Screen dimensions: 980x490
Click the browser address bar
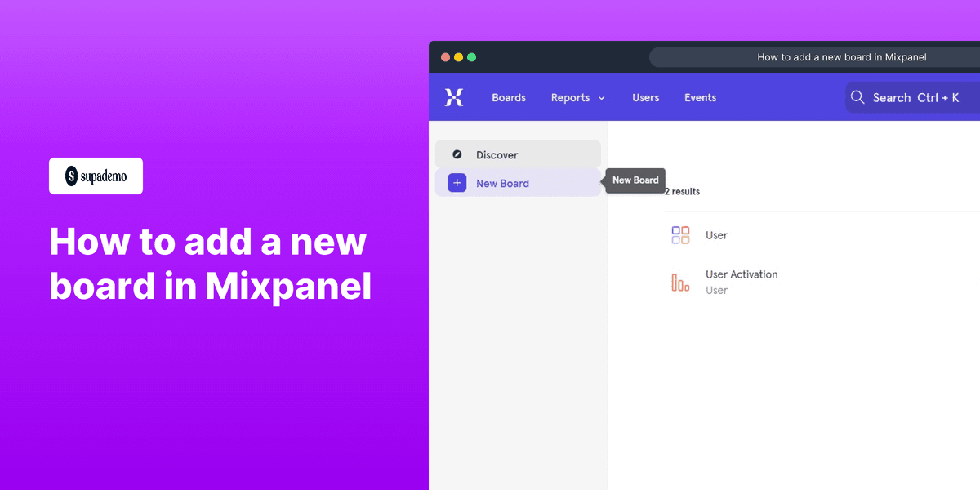point(841,57)
